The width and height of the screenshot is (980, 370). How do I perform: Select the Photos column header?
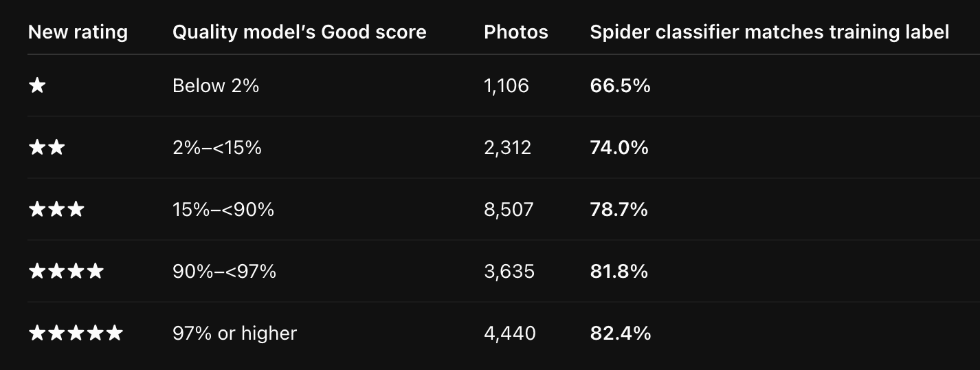tap(516, 32)
